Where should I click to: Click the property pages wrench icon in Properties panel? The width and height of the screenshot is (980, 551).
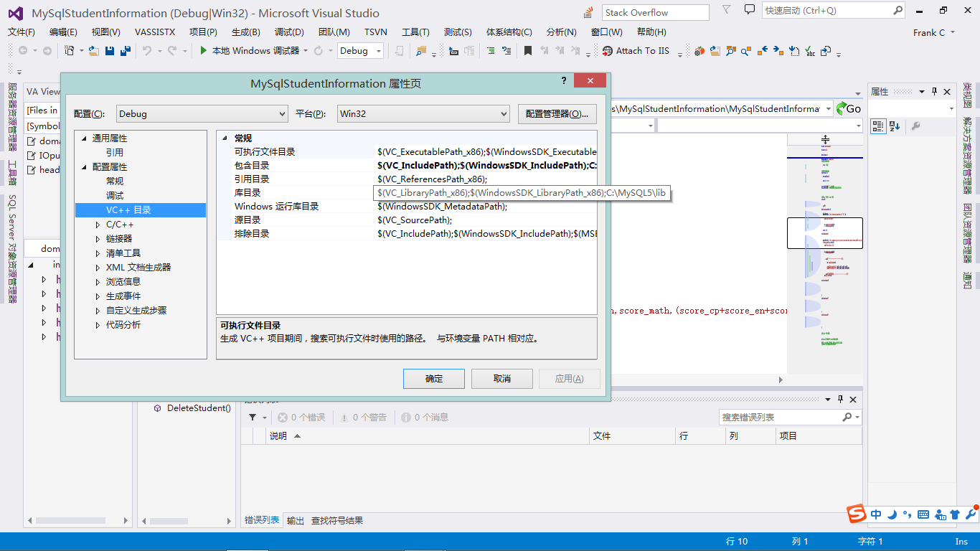coord(915,126)
